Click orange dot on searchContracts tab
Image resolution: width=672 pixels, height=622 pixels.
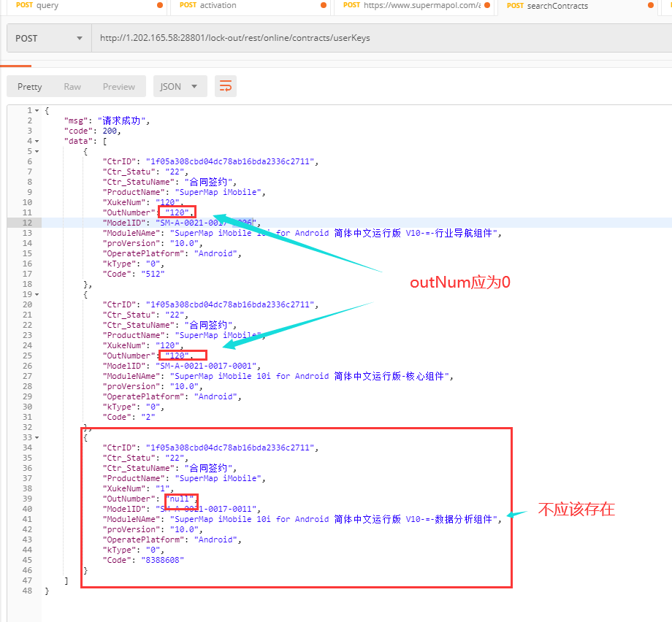coord(650,5)
